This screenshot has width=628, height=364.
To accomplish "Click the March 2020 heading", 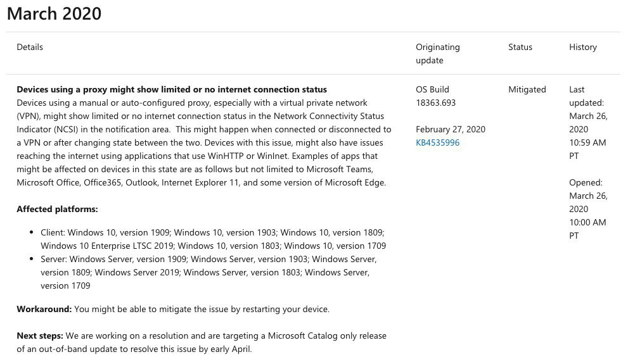I will click(54, 13).
